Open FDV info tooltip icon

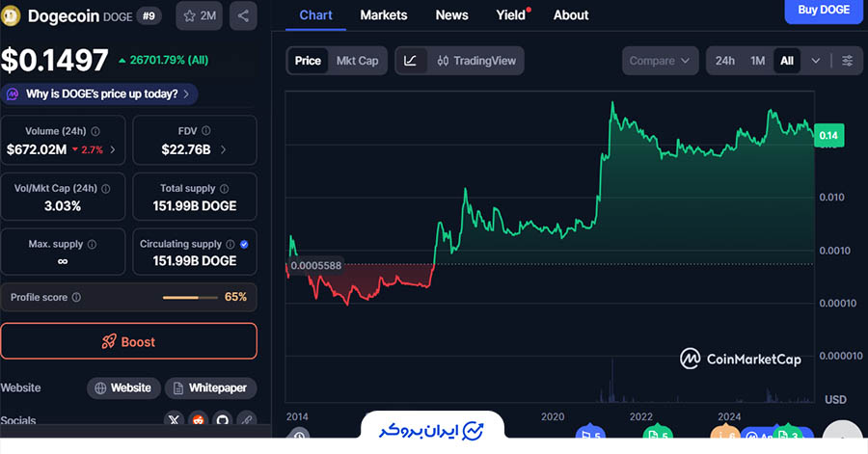tap(206, 131)
